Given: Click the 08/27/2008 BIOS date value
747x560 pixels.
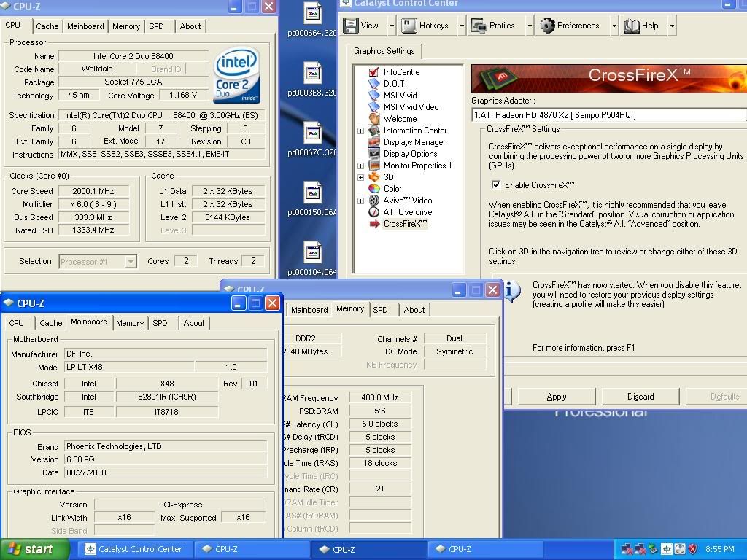Looking at the screenshot, I should pos(166,472).
